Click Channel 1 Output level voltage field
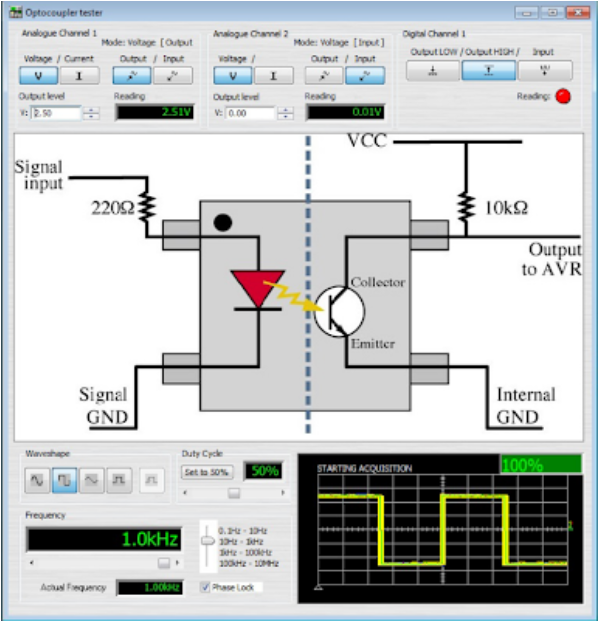The image size is (599, 621). pyautogui.click(x=56, y=113)
